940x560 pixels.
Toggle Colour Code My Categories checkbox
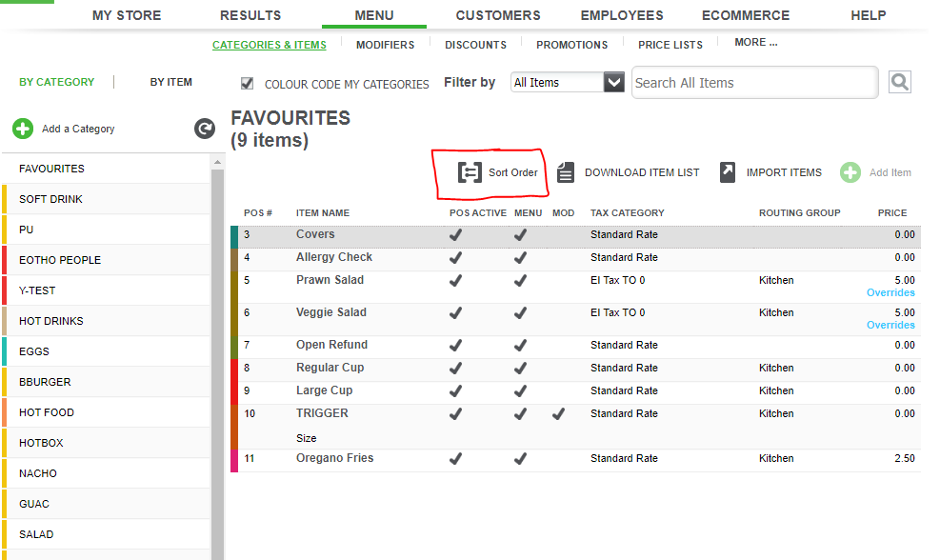(248, 84)
